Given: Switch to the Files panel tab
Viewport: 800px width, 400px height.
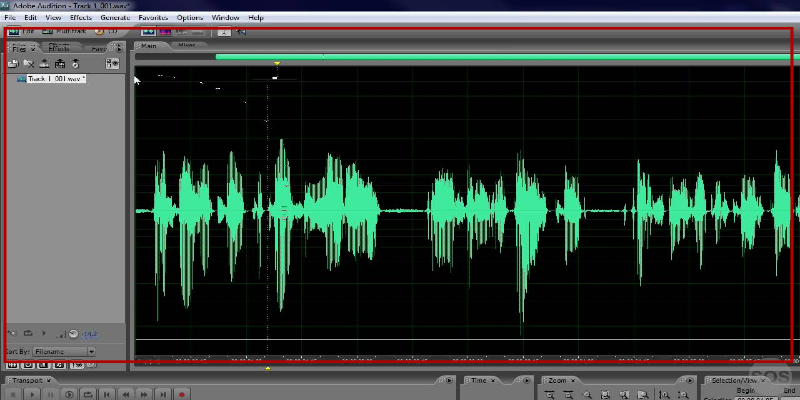Looking at the screenshot, I should (x=19, y=49).
